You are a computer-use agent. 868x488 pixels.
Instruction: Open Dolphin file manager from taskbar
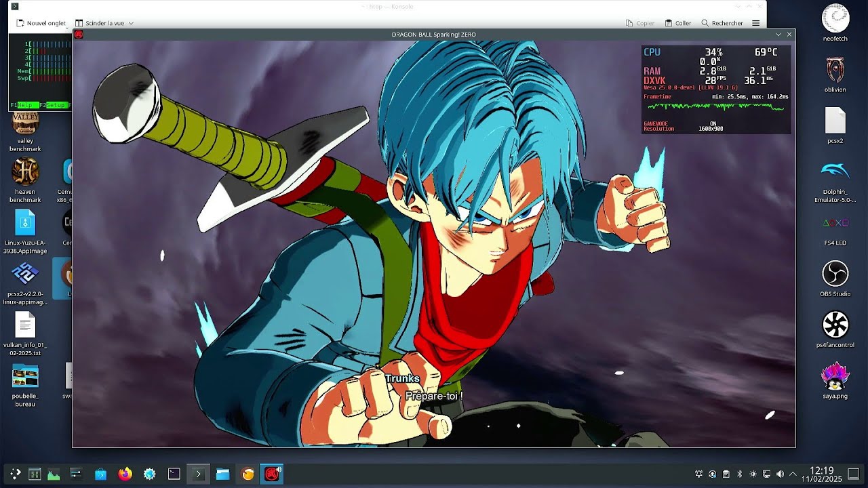[222, 474]
